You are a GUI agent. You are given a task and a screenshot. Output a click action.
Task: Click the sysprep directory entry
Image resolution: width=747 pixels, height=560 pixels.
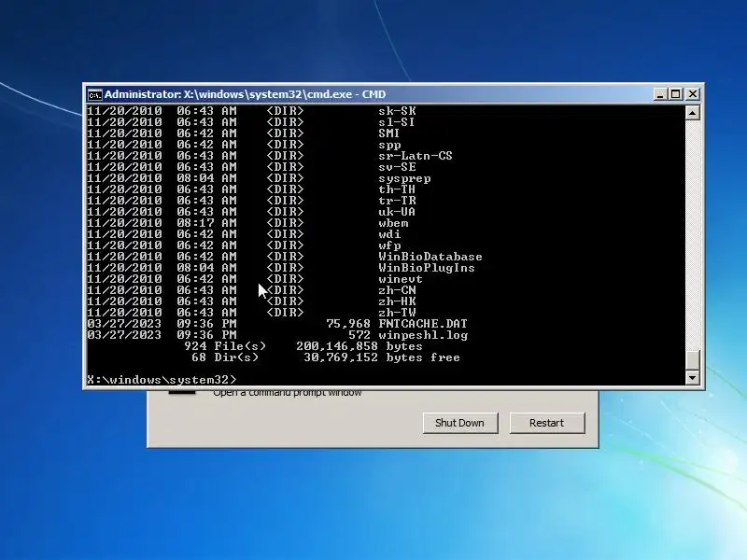pyautogui.click(x=404, y=178)
